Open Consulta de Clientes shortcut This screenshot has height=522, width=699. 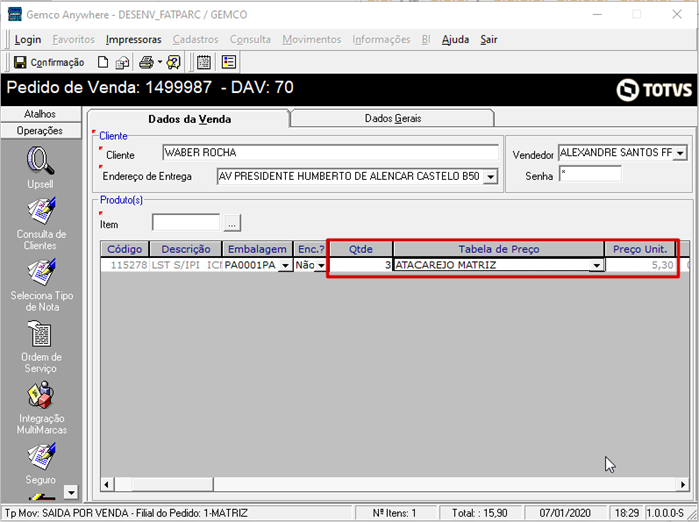click(x=41, y=224)
